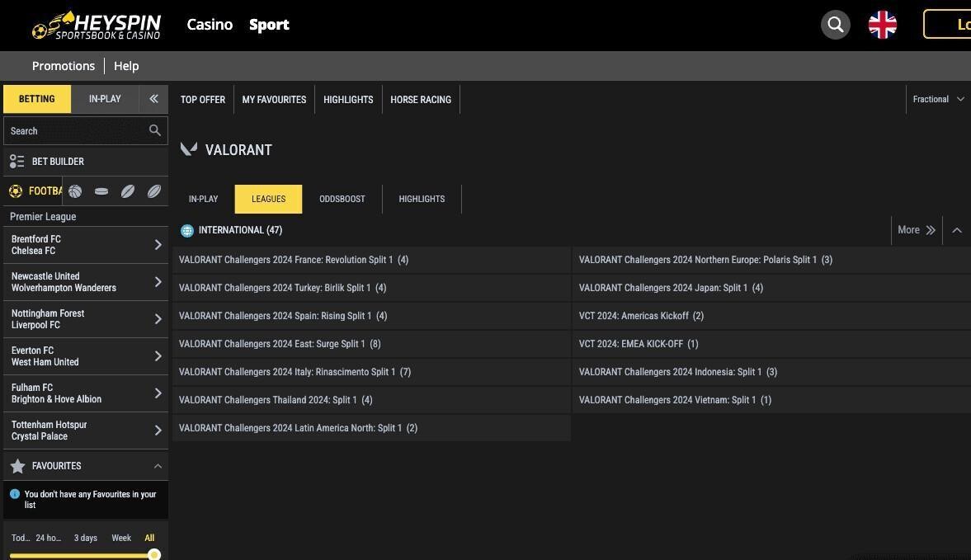
Task: Click the blue info icon in Favourites
Action: pyautogui.click(x=15, y=494)
